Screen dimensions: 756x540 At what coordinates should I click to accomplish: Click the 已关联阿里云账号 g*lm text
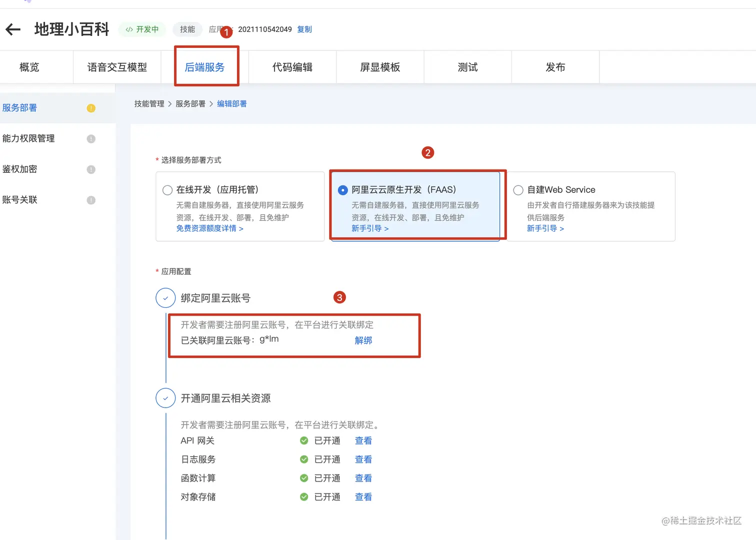(x=230, y=340)
